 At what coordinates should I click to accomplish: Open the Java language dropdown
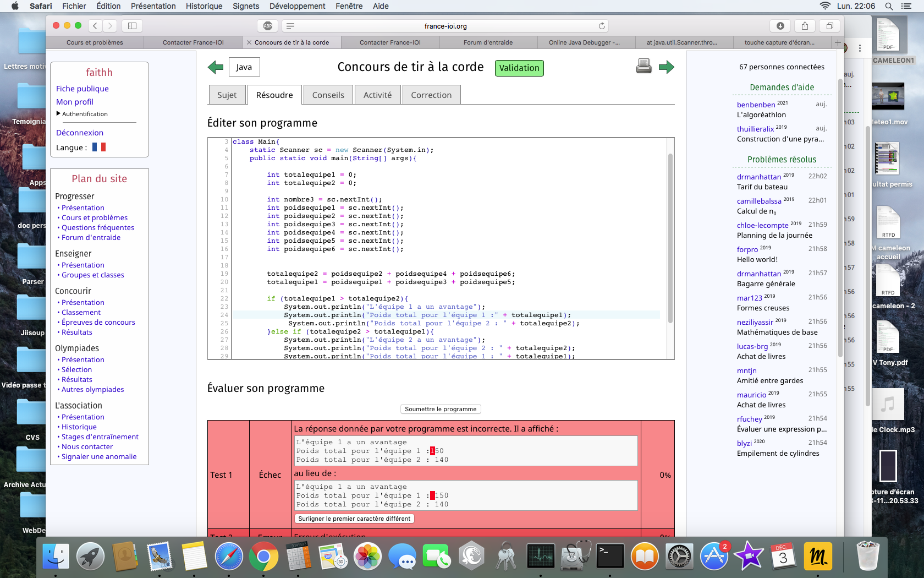pyautogui.click(x=244, y=67)
